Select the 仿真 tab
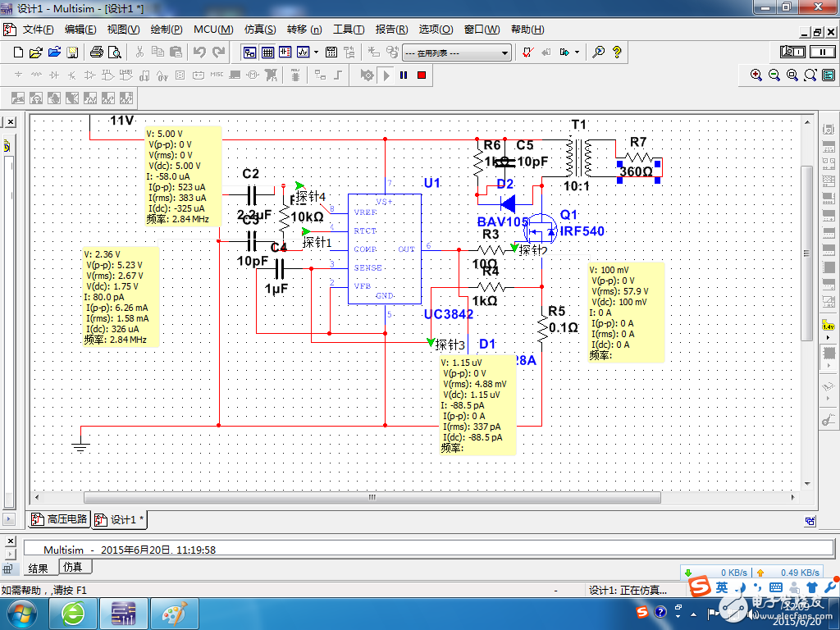Viewport: 840px width, 630px height. click(x=73, y=567)
